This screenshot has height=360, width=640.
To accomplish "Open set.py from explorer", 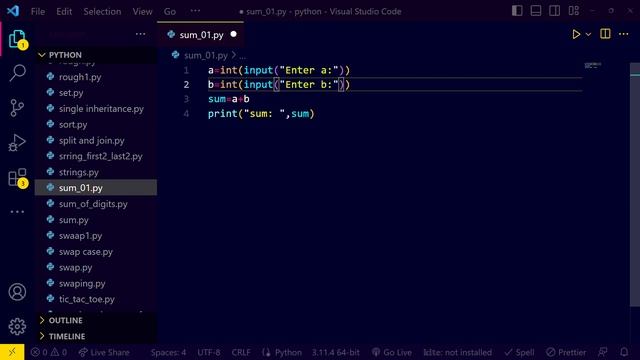I will click(96, 93).
